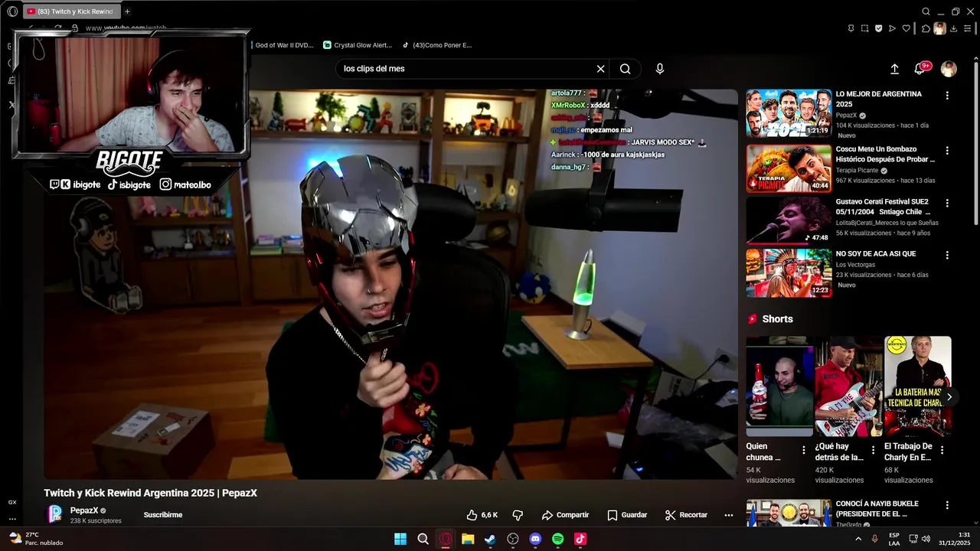Open Opera tab search magnifier

(926, 11)
